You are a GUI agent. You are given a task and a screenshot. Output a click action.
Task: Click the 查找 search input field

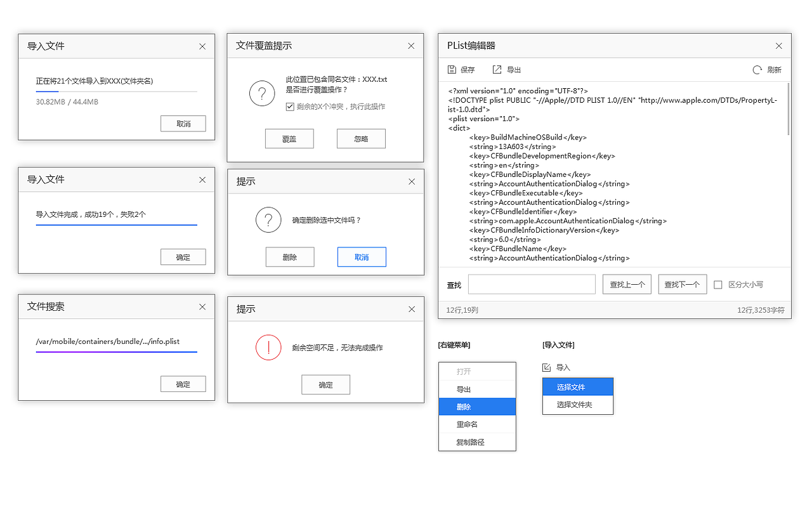click(x=532, y=284)
